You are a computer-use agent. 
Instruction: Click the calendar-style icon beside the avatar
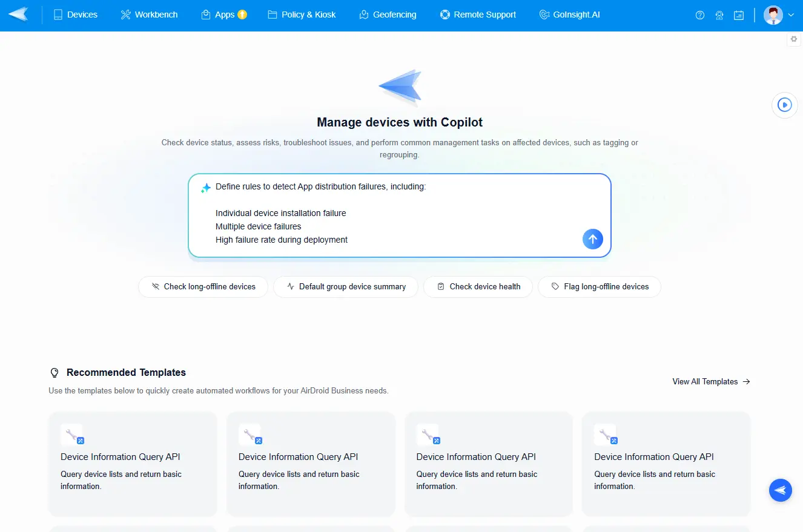point(739,15)
